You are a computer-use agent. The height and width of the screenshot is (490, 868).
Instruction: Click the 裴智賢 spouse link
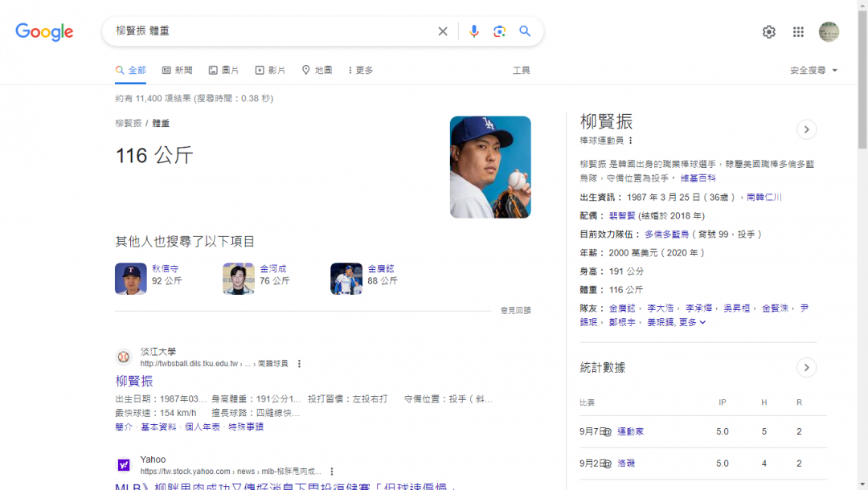pyautogui.click(x=622, y=216)
